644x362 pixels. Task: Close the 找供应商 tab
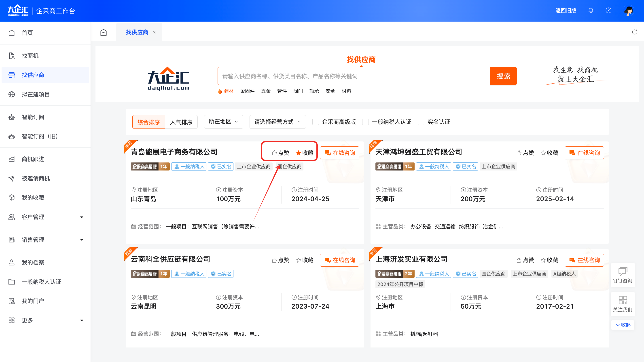[154, 32]
